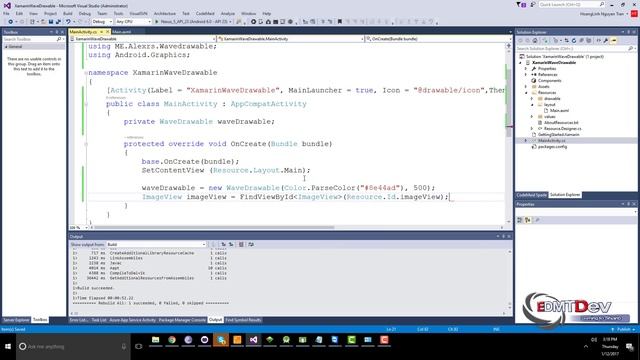This screenshot has width=640, height=360.
Task: Open the Tools menu
Action: click(118, 13)
